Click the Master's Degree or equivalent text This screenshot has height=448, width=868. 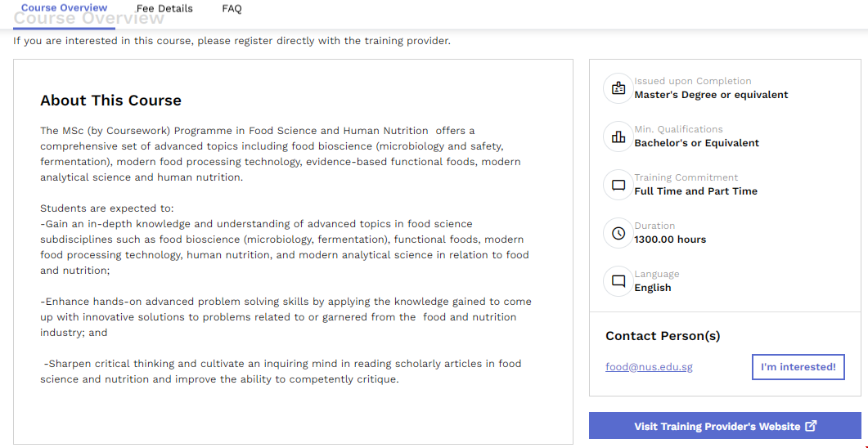[x=711, y=95]
